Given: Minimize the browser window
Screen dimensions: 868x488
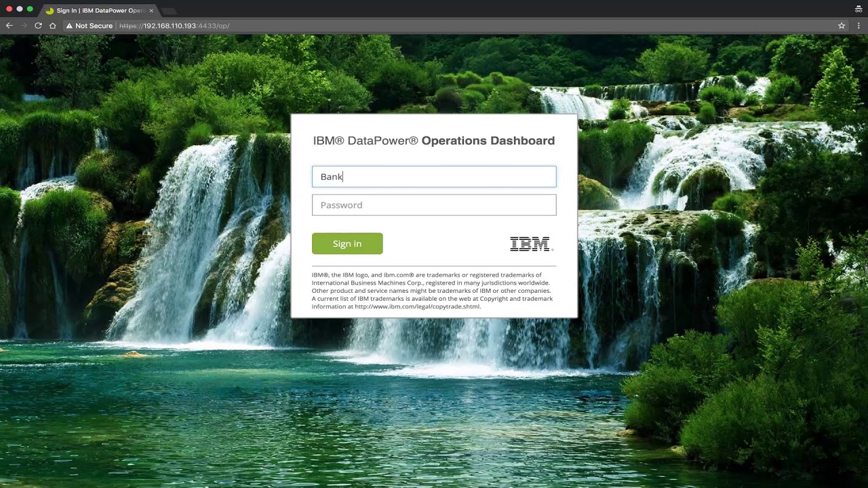Looking at the screenshot, I should tap(20, 9).
